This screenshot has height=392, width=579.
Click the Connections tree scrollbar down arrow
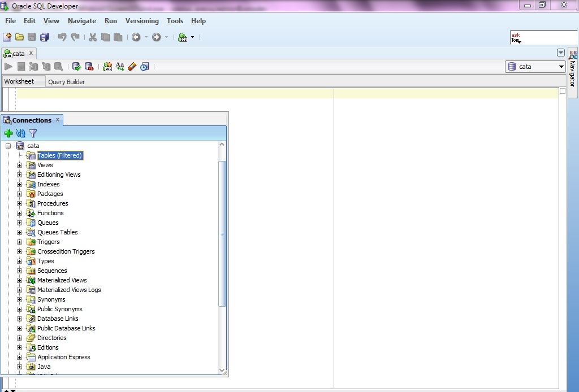(222, 370)
